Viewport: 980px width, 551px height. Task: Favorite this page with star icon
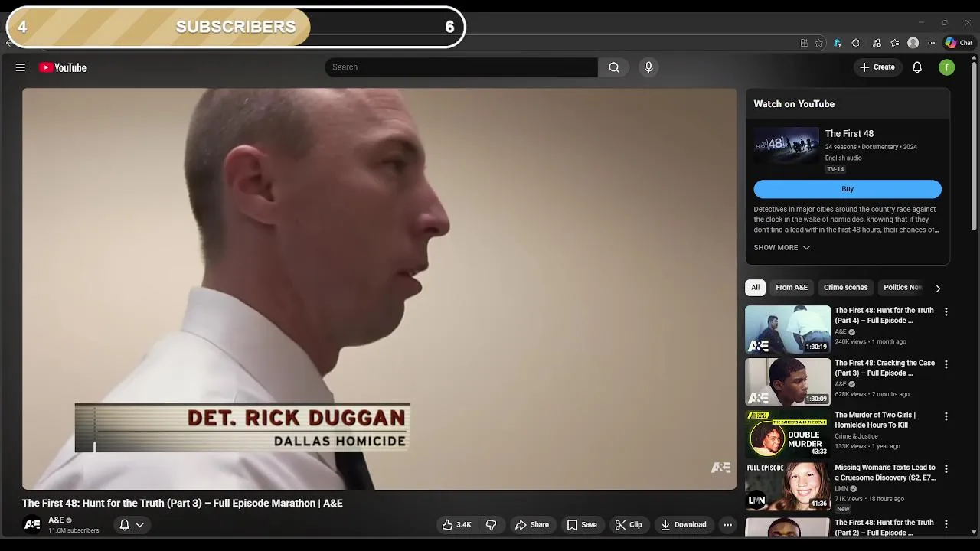point(818,43)
